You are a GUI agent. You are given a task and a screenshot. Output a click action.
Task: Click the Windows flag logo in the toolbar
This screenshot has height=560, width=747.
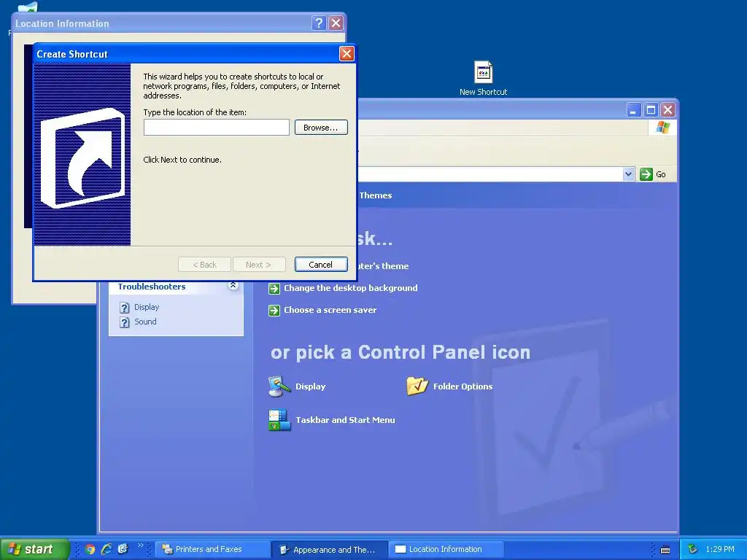(x=662, y=127)
